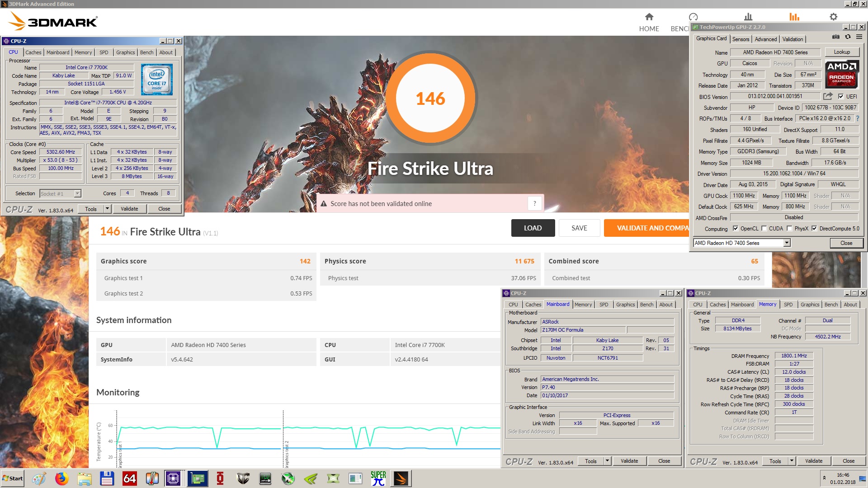Image resolution: width=868 pixels, height=488 pixels.
Task: Click the Physics score value 11 675
Action: [x=524, y=261]
